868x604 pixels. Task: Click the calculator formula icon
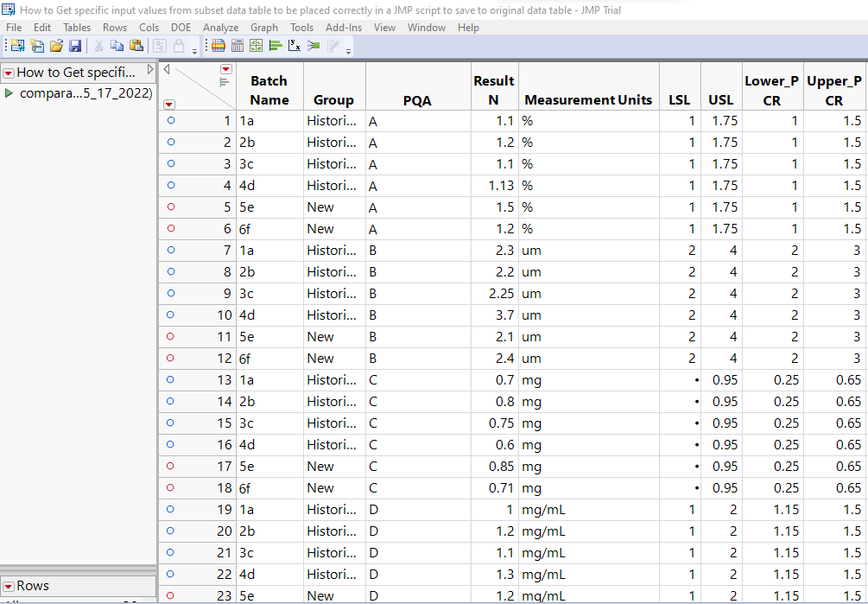pyautogui.click(x=238, y=46)
